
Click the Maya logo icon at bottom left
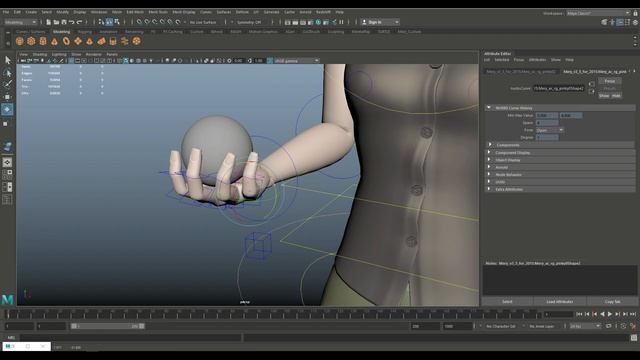click(x=7, y=300)
